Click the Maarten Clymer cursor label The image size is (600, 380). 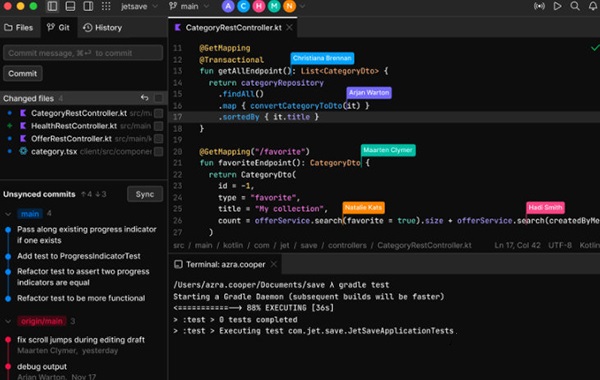[x=388, y=150]
